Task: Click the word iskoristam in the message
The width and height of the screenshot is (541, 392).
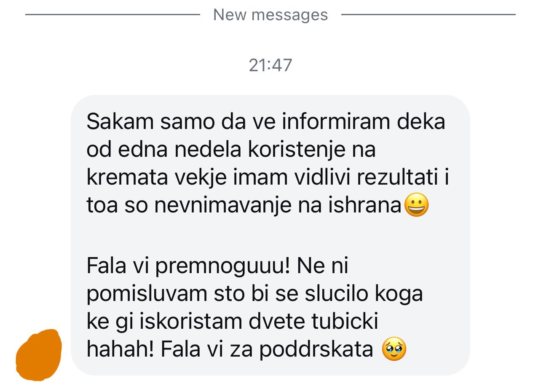Action: (x=191, y=321)
